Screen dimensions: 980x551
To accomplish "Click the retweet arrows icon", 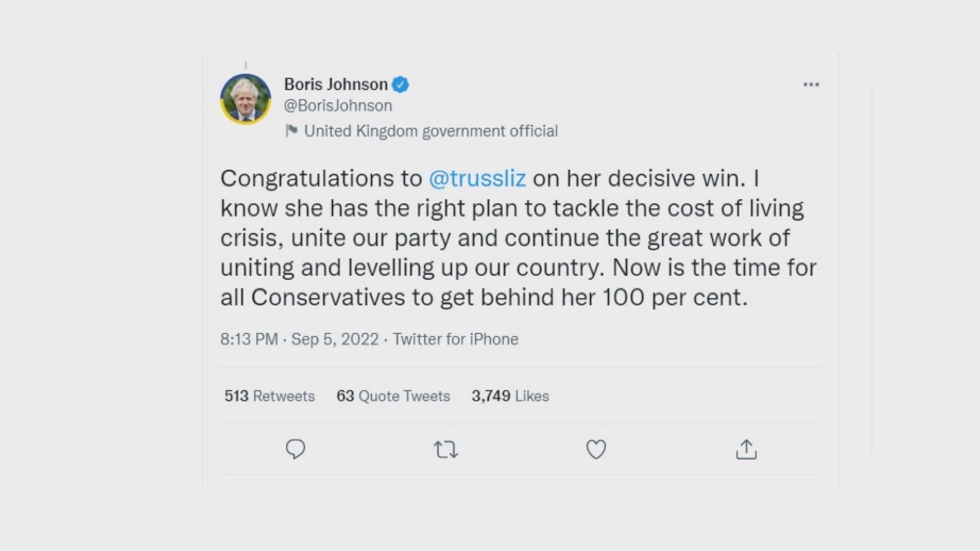I will [446, 449].
